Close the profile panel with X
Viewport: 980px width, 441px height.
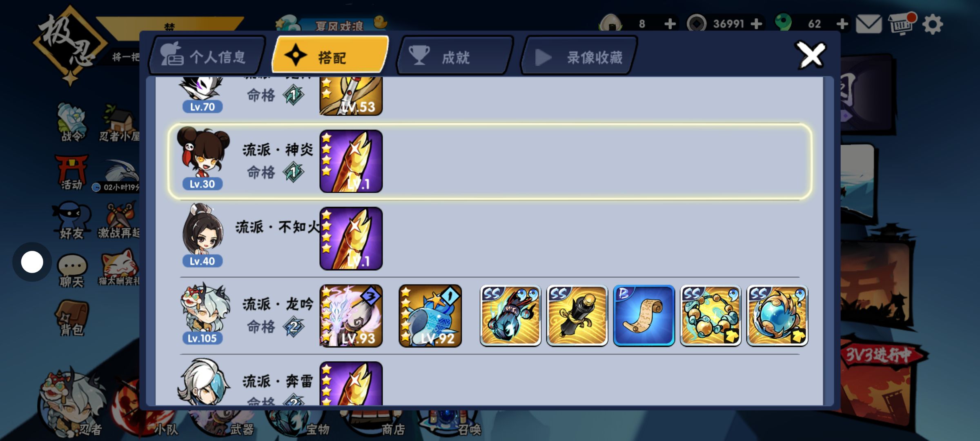(x=811, y=55)
